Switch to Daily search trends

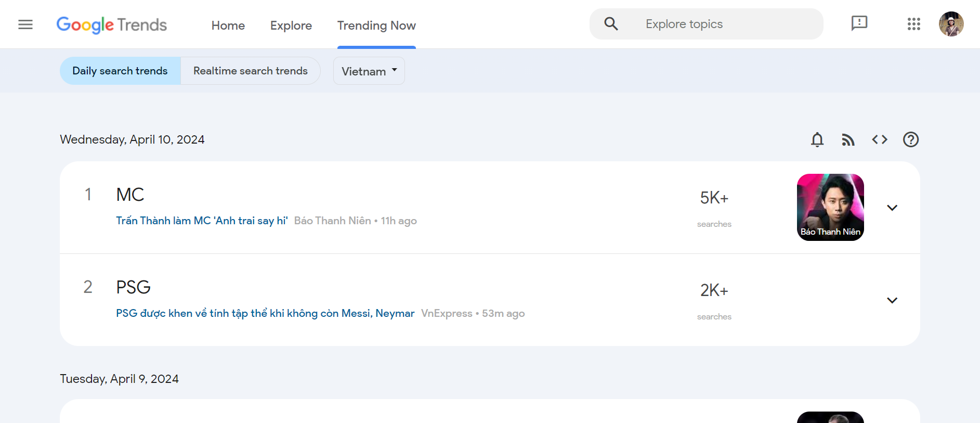click(120, 71)
